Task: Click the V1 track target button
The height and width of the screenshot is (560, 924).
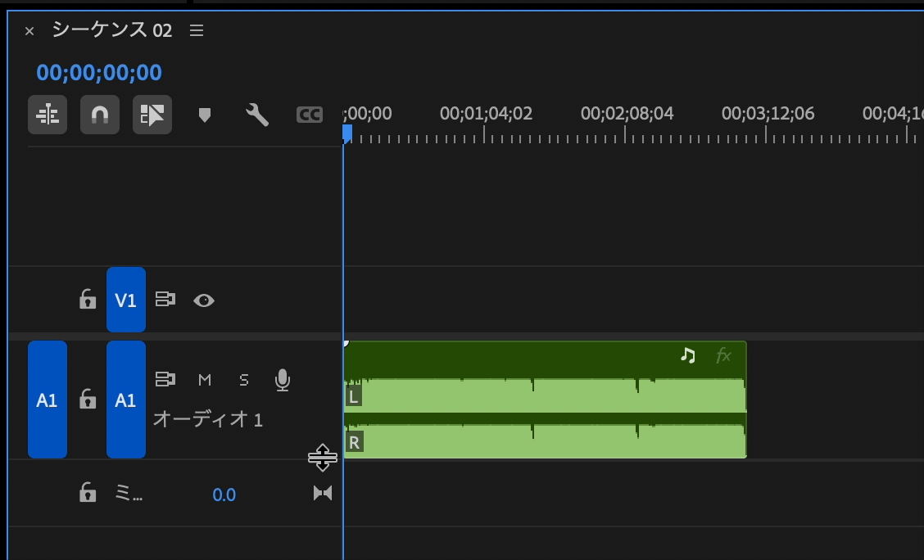Action: (126, 300)
